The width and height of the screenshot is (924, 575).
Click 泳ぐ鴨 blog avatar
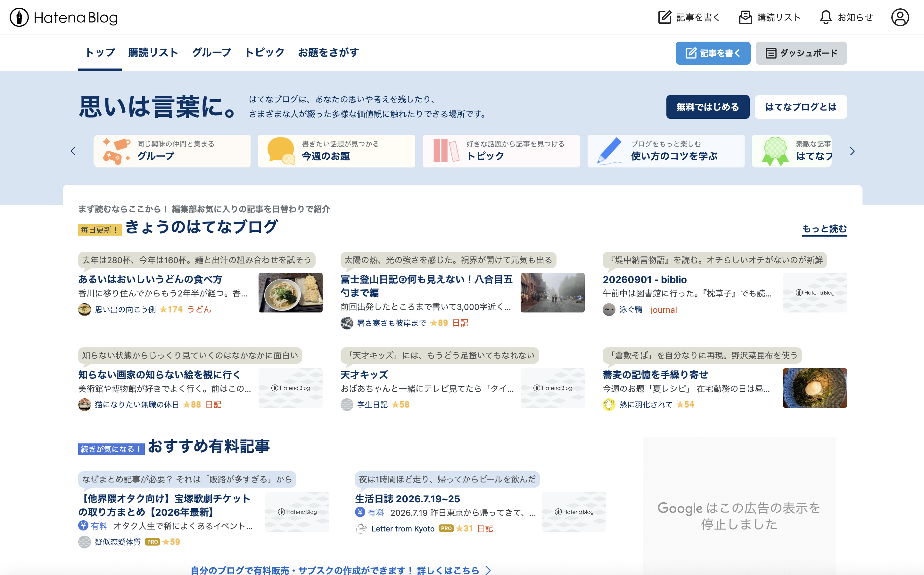(x=609, y=310)
